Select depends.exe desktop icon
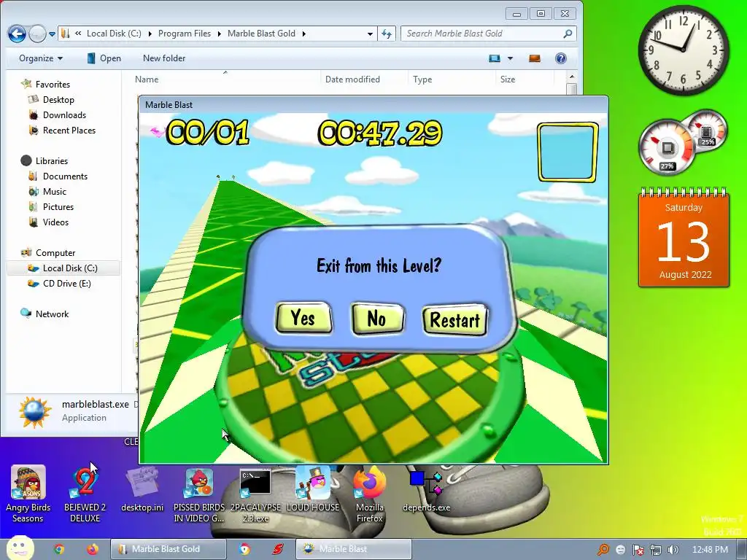The height and width of the screenshot is (560, 747). [x=426, y=491]
